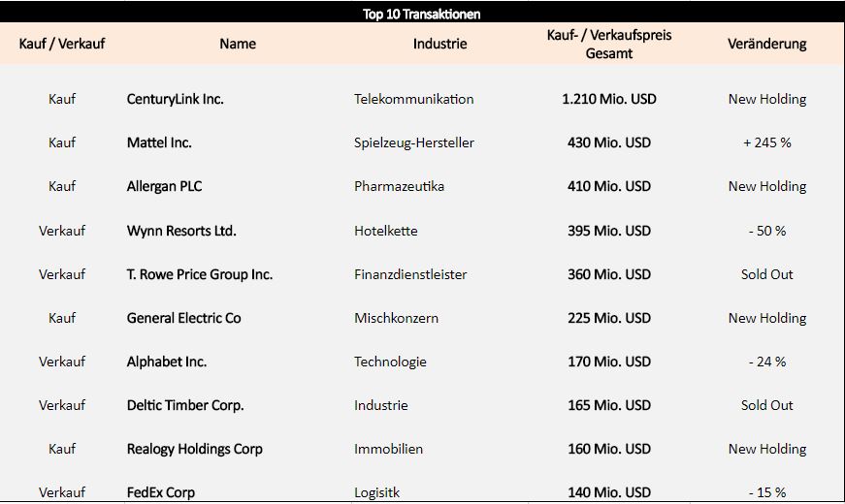Select the General Electric Co row name
The width and height of the screenshot is (845, 504).
point(183,318)
